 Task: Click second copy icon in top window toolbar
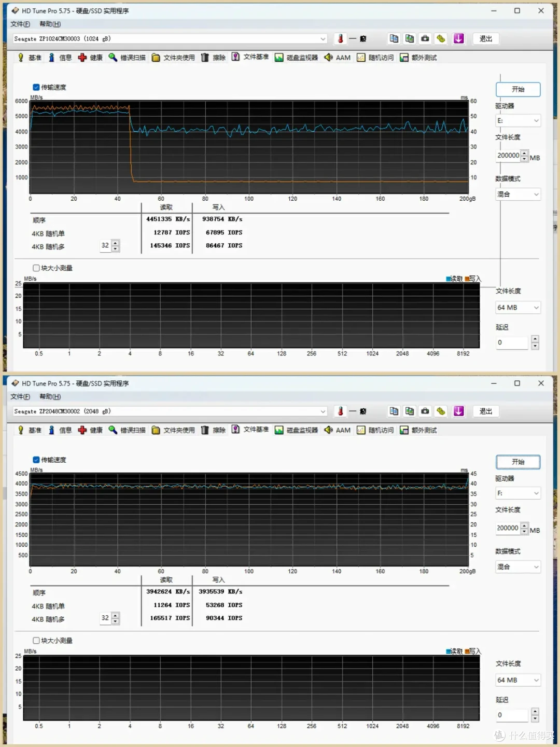(x=410, y=38)
